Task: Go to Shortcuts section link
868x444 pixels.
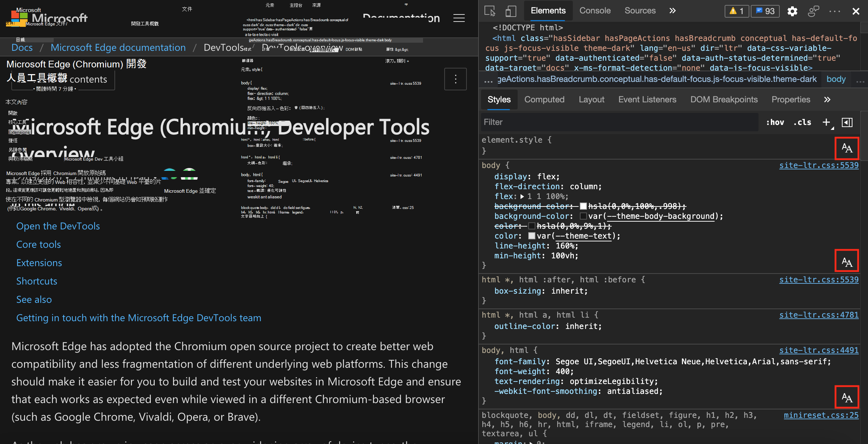Action: 37,281
